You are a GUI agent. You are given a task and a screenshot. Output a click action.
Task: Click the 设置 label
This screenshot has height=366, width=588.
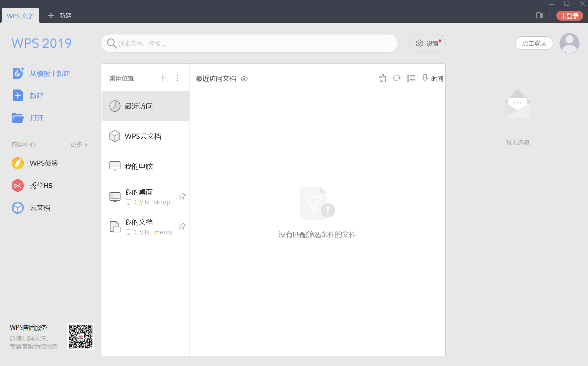coord(432,44)
